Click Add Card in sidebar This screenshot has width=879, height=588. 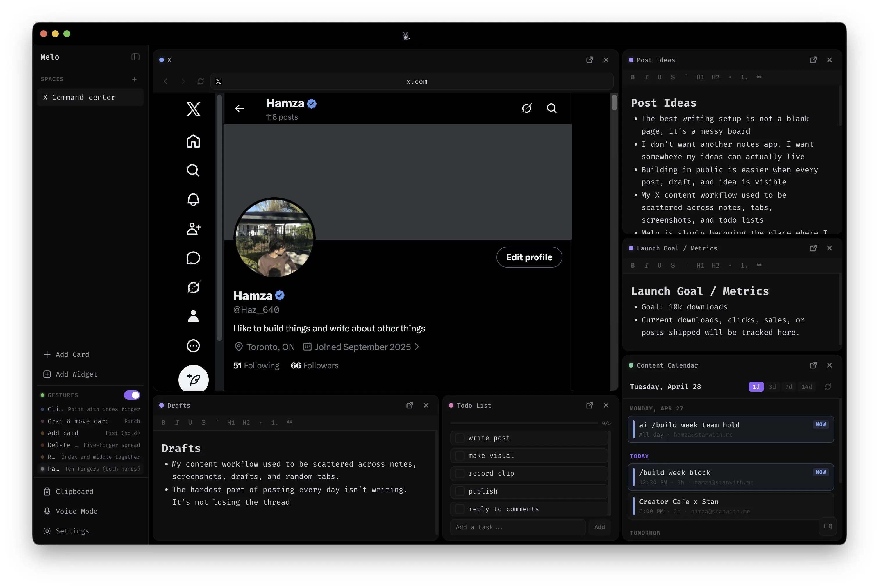(x=66, y=354)
